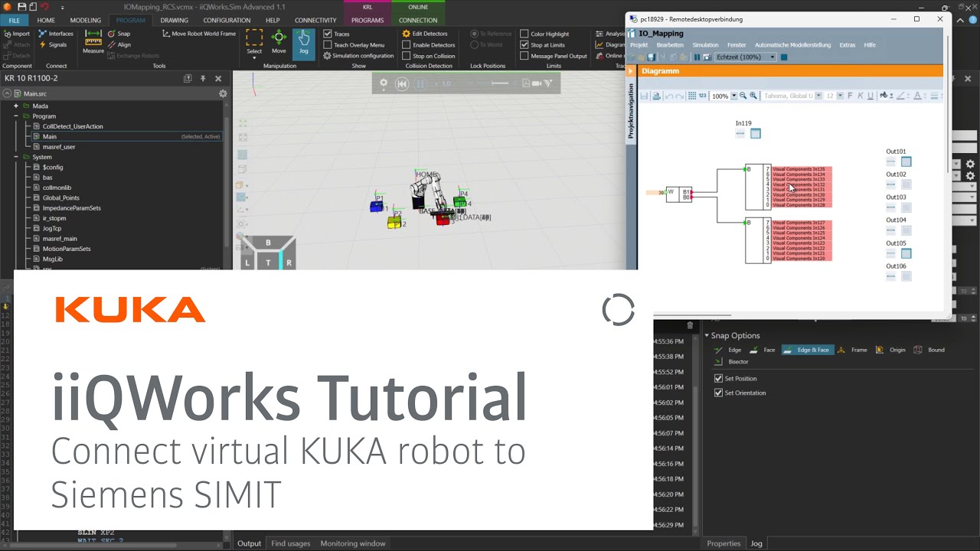Image resolution: width=980 pixels, height=551 pixels.
Task: Open the Simulation menu in SIMIT
Action: click(x=705, y=45)
